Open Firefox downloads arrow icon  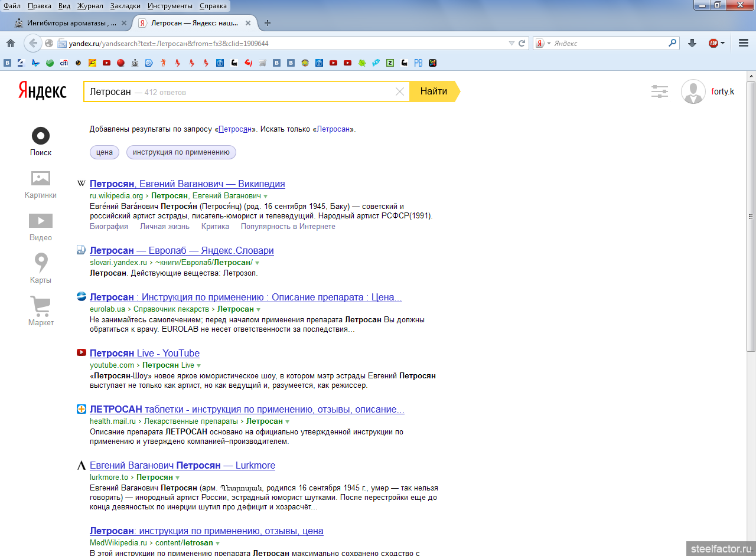pyautogui.click(x=692, y=43)
